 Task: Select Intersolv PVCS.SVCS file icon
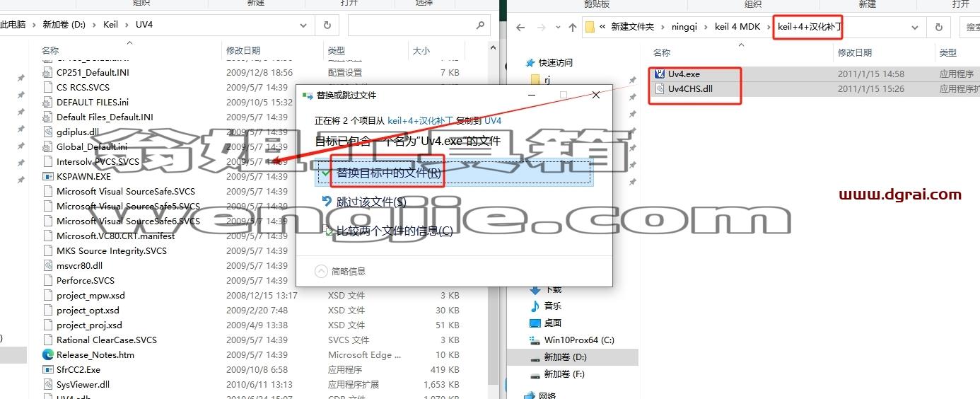point(47,162)
